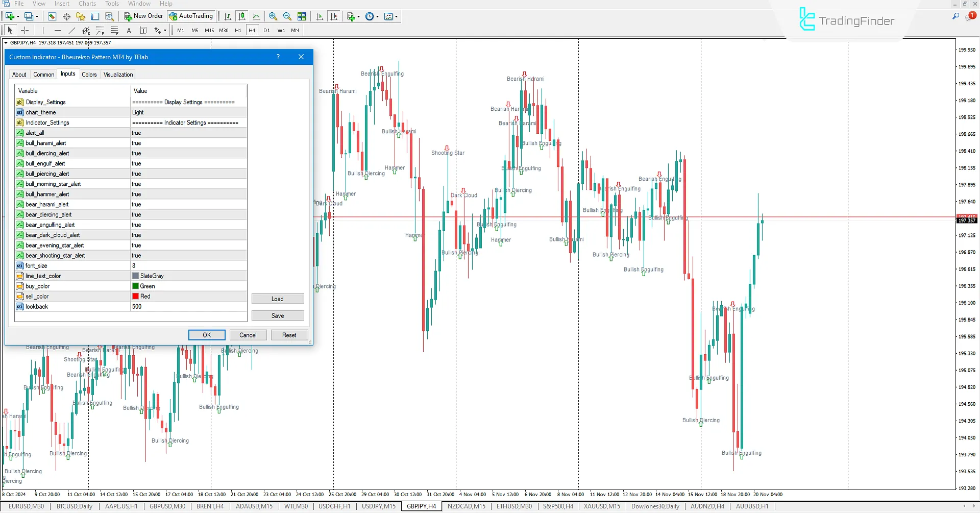Open the Navigator panel
Viewport: 980px width, 513px height.
click(x=80, y=16)
